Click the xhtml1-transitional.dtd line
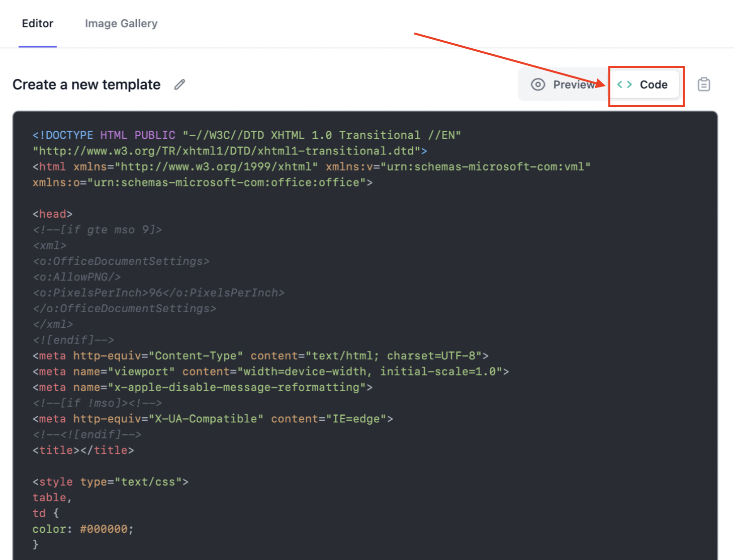This screenshot has width=734, height=560. click(230, 151)
